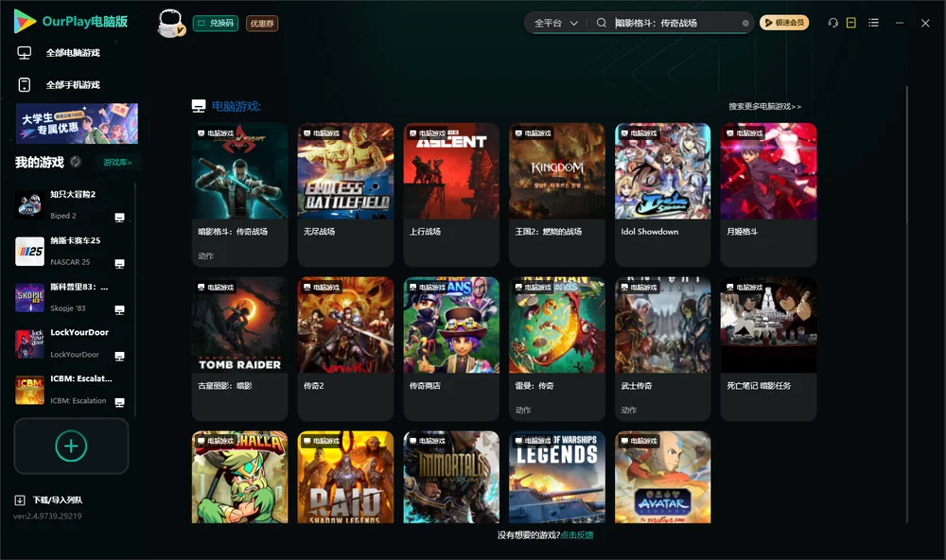Open RAID Shadow Legends cover
Image resolution: width=946 pixels, height=560 pixels.
[345, 477]
